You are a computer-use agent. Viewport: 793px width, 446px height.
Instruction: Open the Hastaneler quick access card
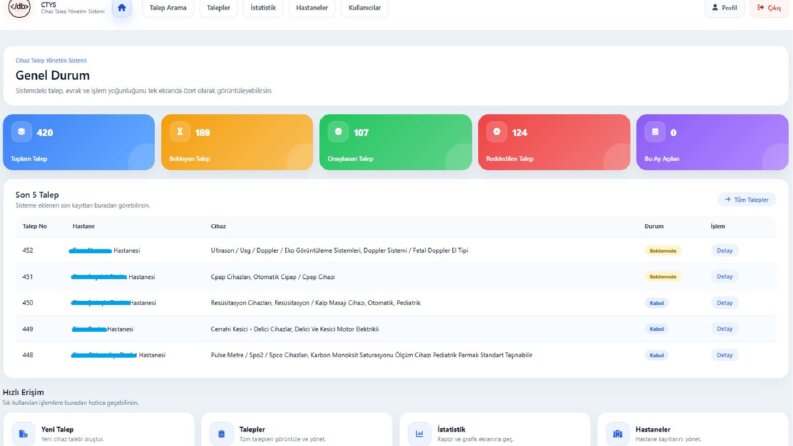(x=693, y=430)
